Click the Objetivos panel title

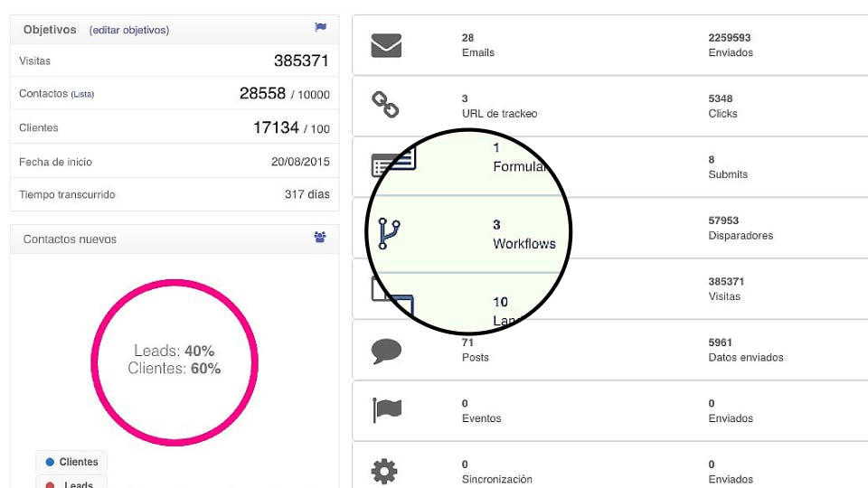tap(50, 29)
